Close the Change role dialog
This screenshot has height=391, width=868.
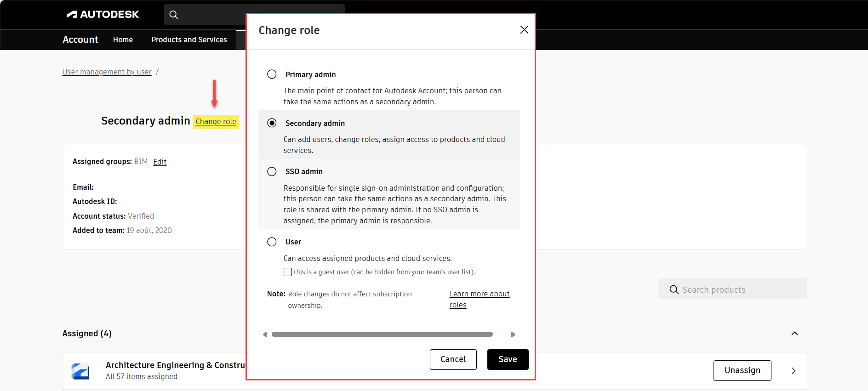524,30
